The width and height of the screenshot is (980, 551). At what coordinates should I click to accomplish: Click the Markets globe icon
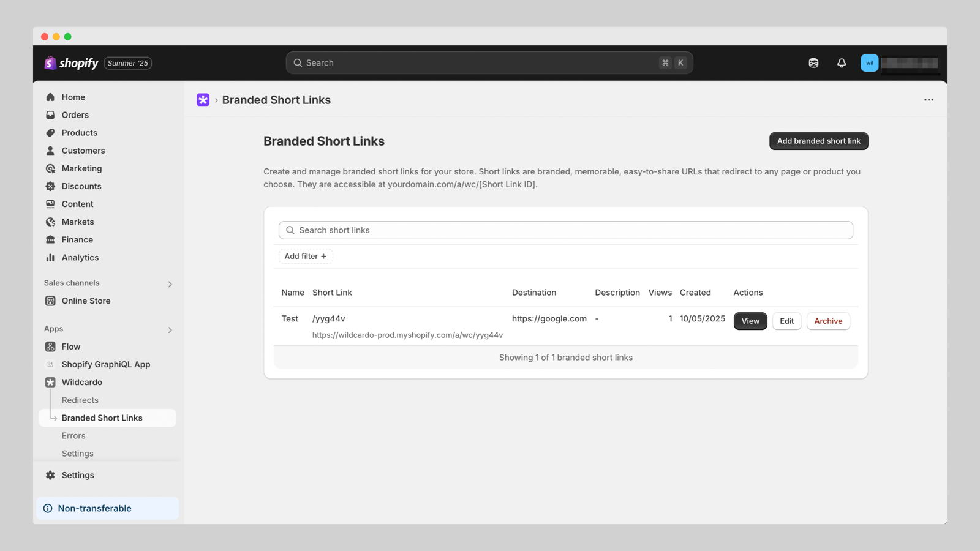tap(50, 222)
